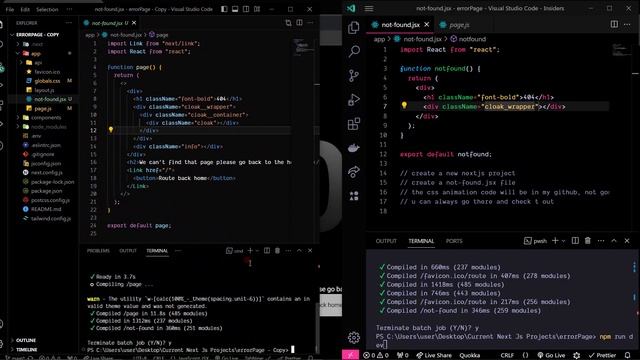Collapse app folder in explorer

pos(36,53)
